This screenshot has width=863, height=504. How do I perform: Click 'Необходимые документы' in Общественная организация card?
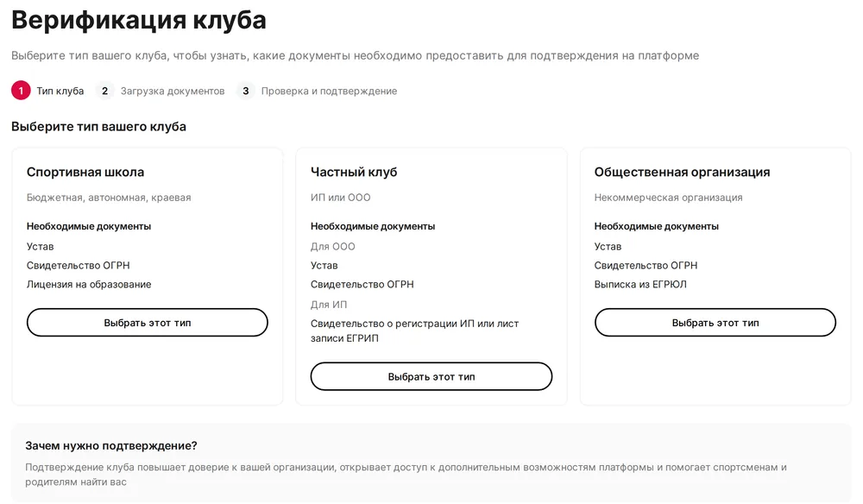pos(656,226)
